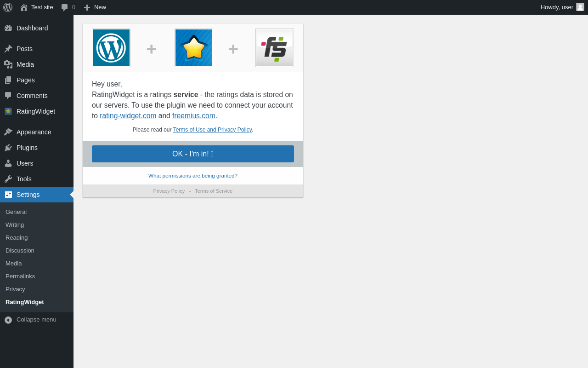Go to Plugins in the sidebar
588x368 pixels.
tap(37, 148)
